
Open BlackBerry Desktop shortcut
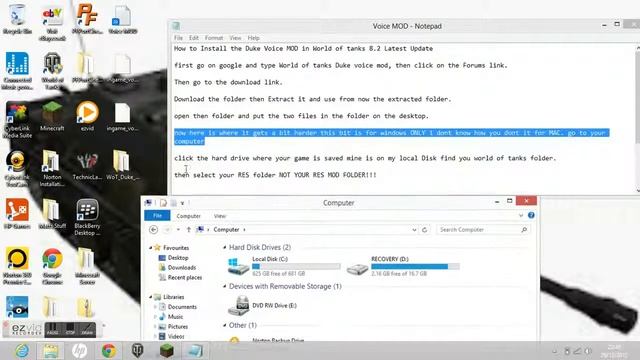[x=87, y=218]
